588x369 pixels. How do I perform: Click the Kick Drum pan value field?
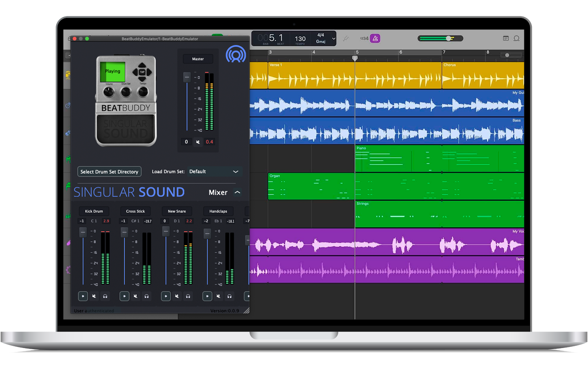[82, 221]
